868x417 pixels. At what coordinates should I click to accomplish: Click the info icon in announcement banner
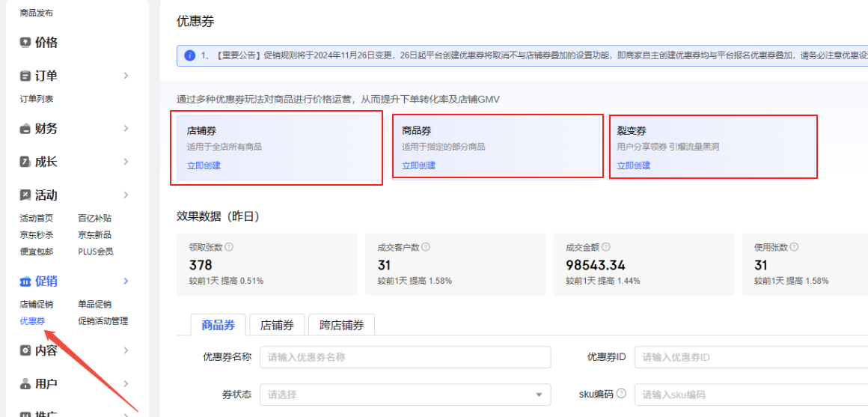tap(190, 56)
